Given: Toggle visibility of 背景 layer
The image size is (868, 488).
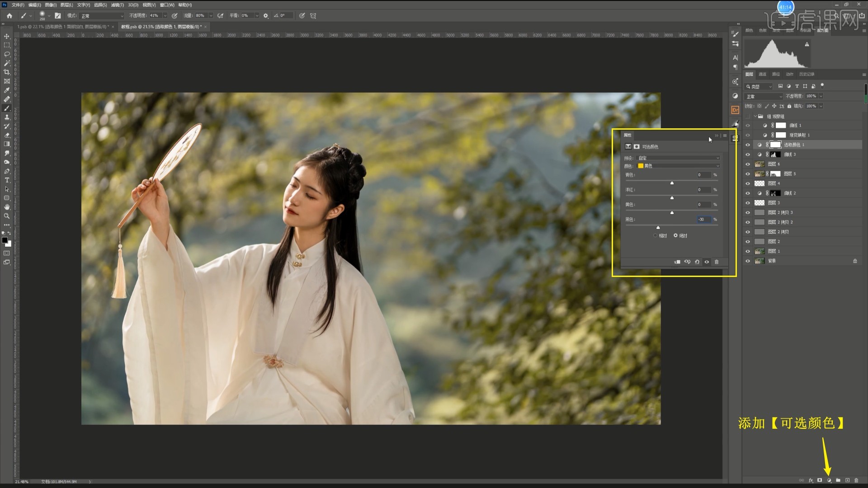Looking at the screenshot, I should pos(748,261).
